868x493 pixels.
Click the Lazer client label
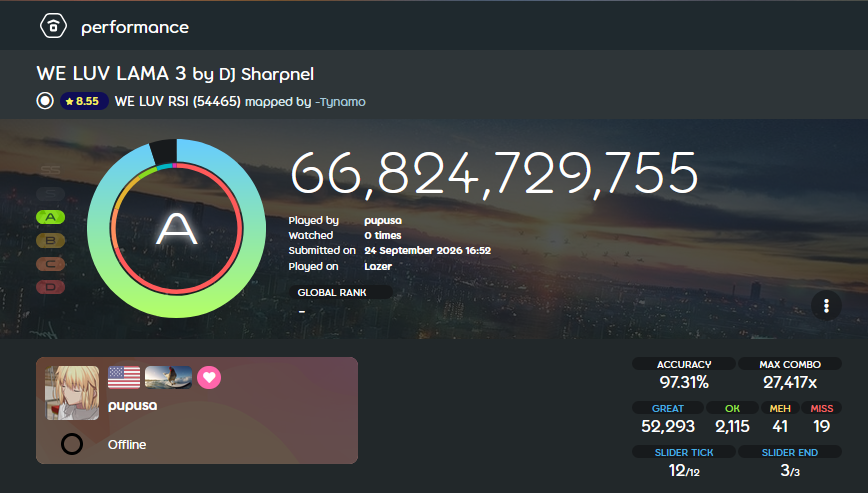378,266
